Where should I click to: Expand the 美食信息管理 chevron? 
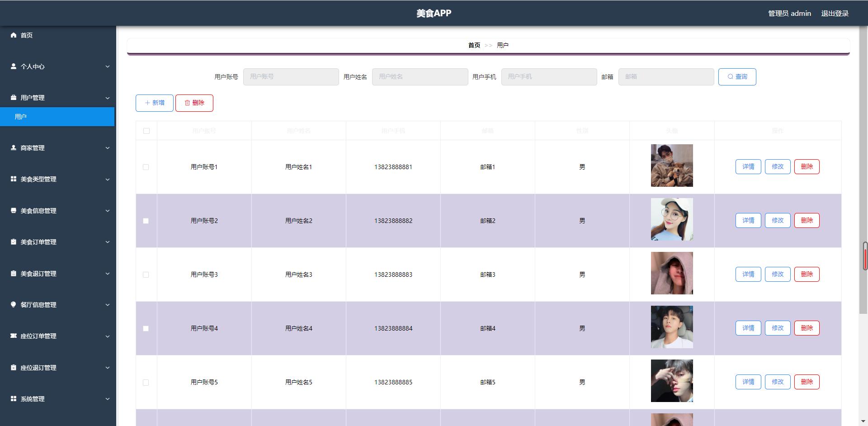[x=108, y=211]
